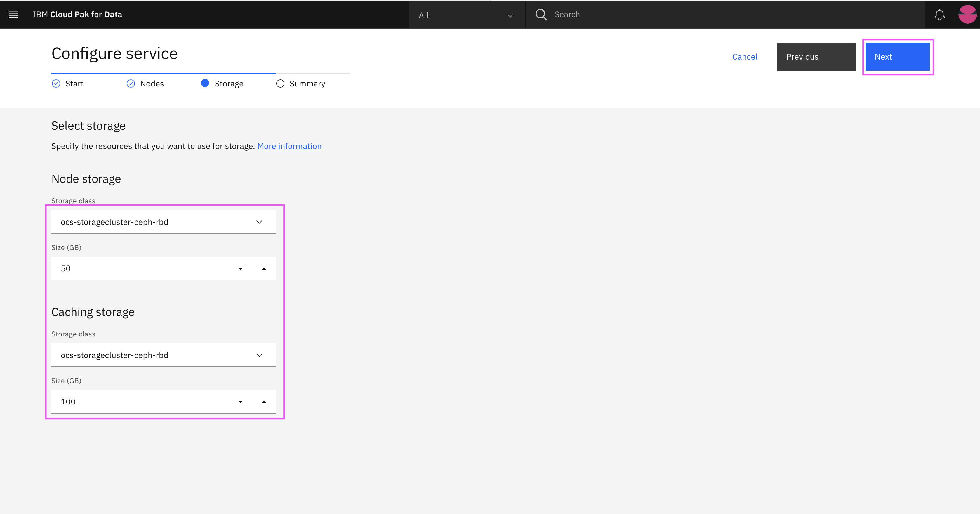Open Node storage class dropdown
The width and height of the screenshot is (980, 514).
tap(163, 222)
